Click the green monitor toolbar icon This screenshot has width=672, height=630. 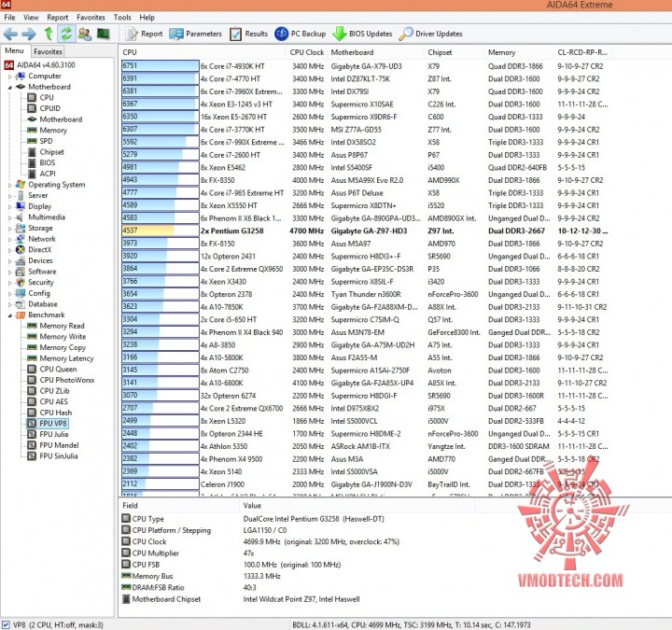(103, 34)
